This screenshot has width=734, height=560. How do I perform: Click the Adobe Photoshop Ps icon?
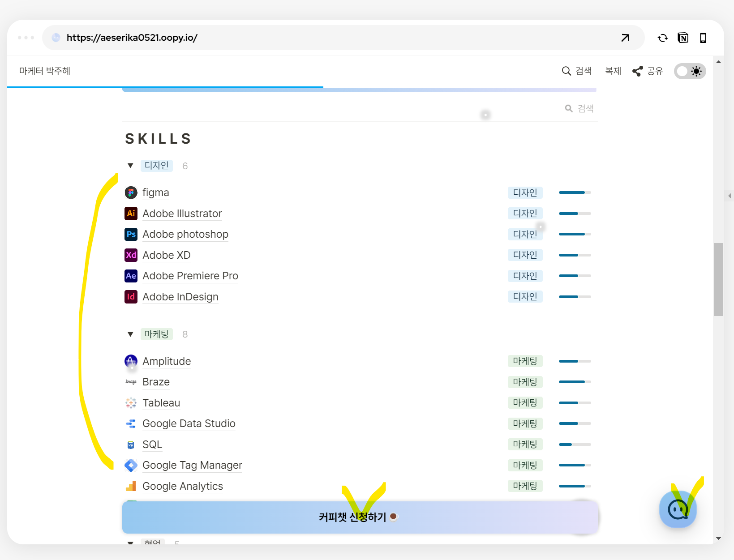131,234
